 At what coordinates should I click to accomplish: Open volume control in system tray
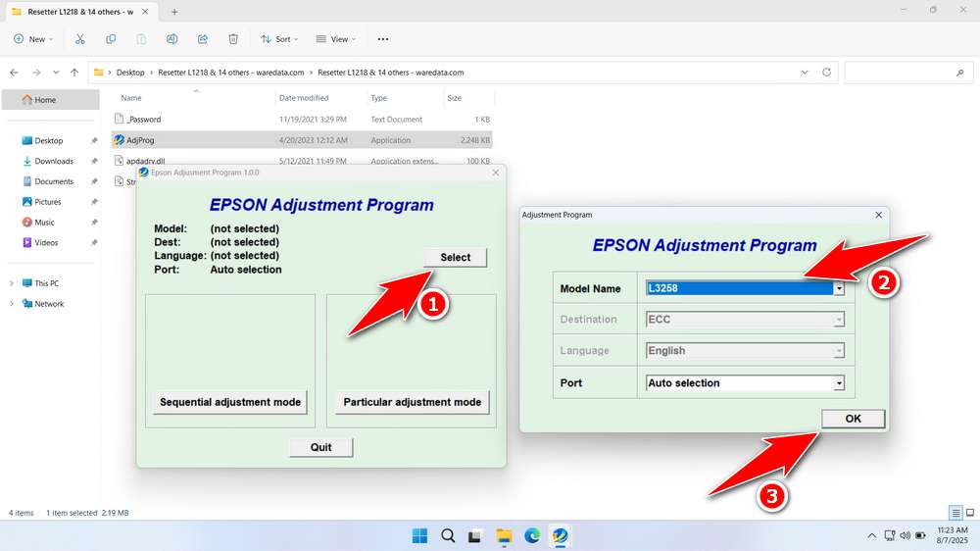click(x=905, y=536)
